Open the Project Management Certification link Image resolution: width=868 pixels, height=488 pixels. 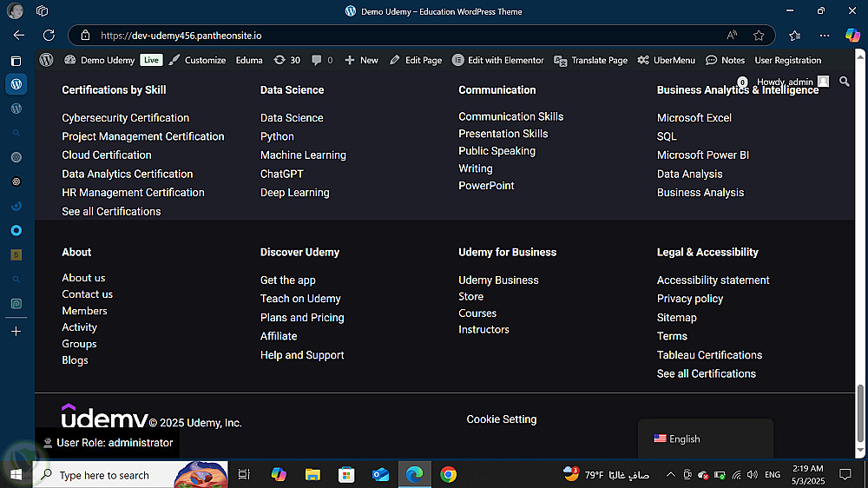click(x=143, y=136)
